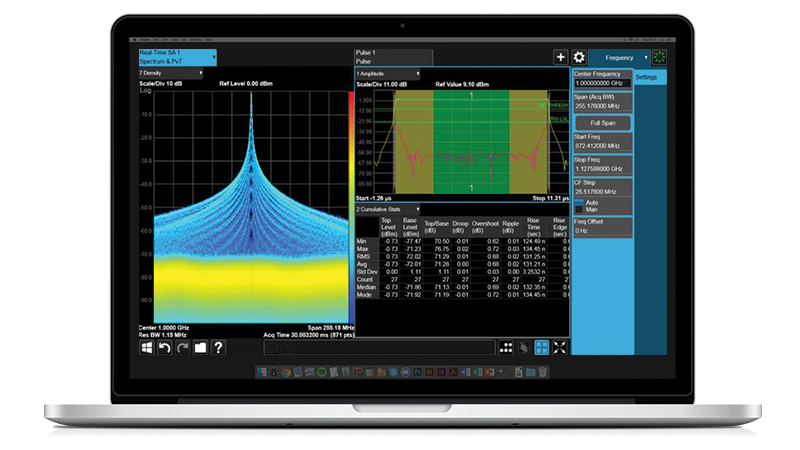Select the Auto CF Step option
The image size is (800, 450).
(x=587, y=203)
